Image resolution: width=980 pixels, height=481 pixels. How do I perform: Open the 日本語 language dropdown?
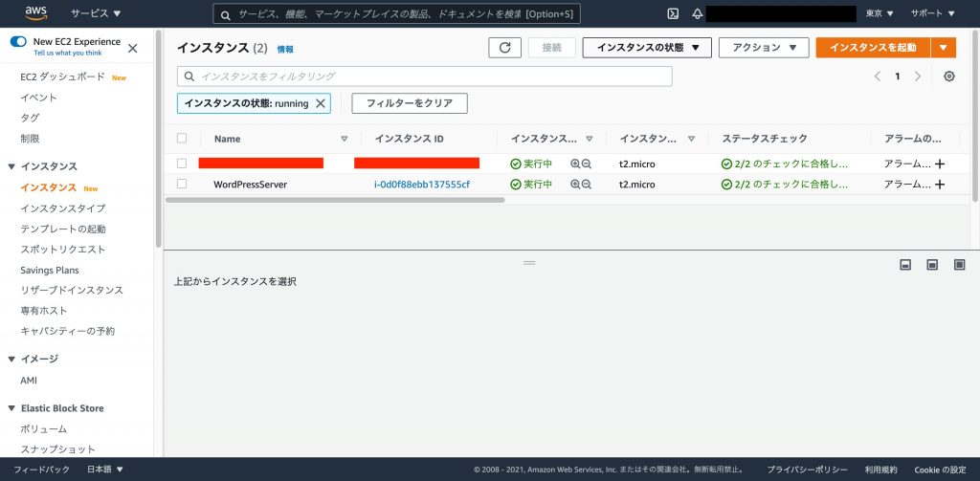point(105,470)
